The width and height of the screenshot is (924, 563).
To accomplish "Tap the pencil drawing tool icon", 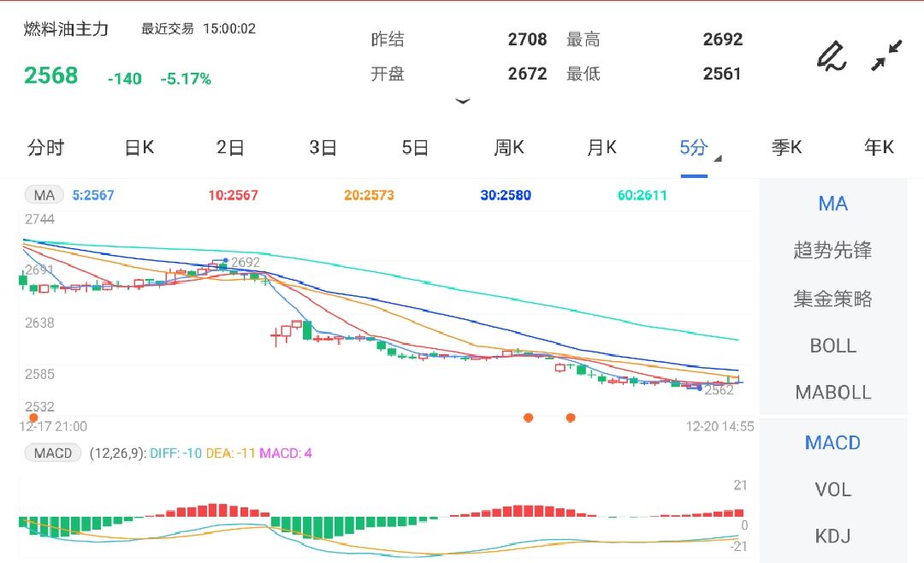I will 832,56.
